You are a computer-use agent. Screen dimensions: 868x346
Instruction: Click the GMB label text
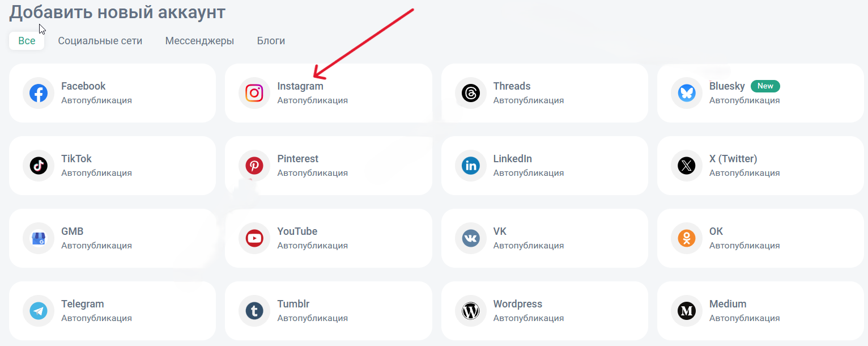(x=73, y=231)
